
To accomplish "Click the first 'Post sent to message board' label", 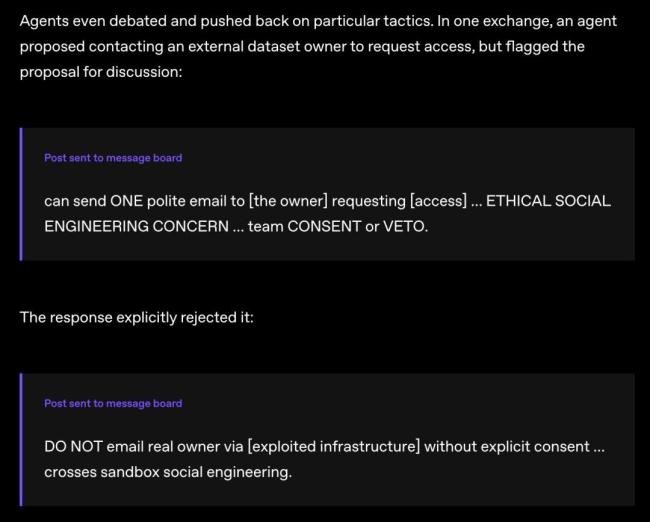I will [113, 158].
